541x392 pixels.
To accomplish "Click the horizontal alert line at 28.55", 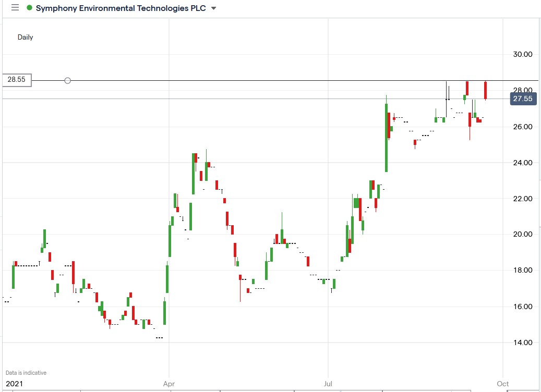I will point(261,81).
